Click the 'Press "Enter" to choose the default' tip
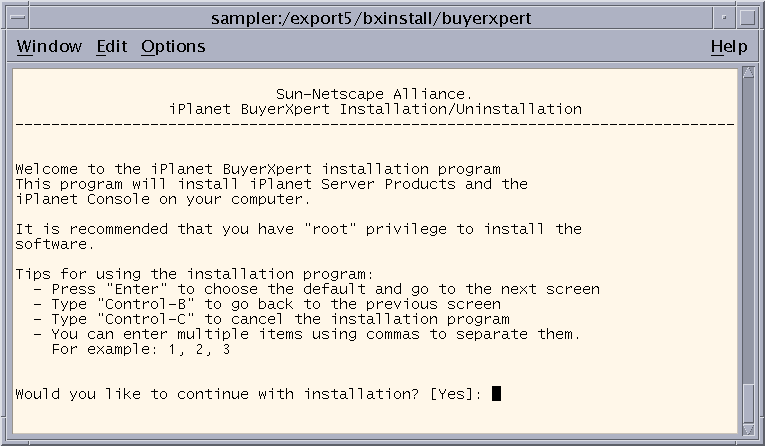Image resolution: width=765 pixels, height=446 pixels. click(317, 289)
